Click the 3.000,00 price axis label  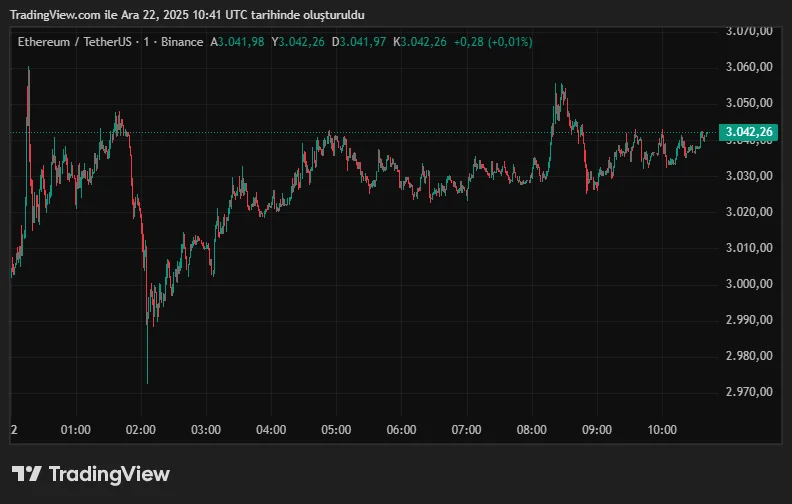[x=749, y=284]
